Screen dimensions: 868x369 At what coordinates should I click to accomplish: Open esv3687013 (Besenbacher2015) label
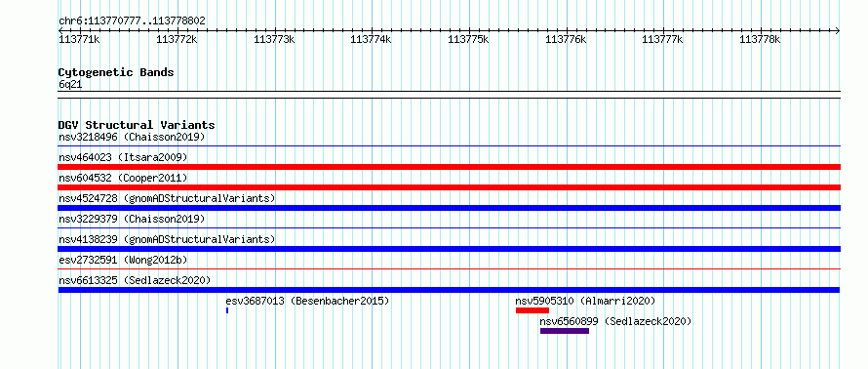307,301
